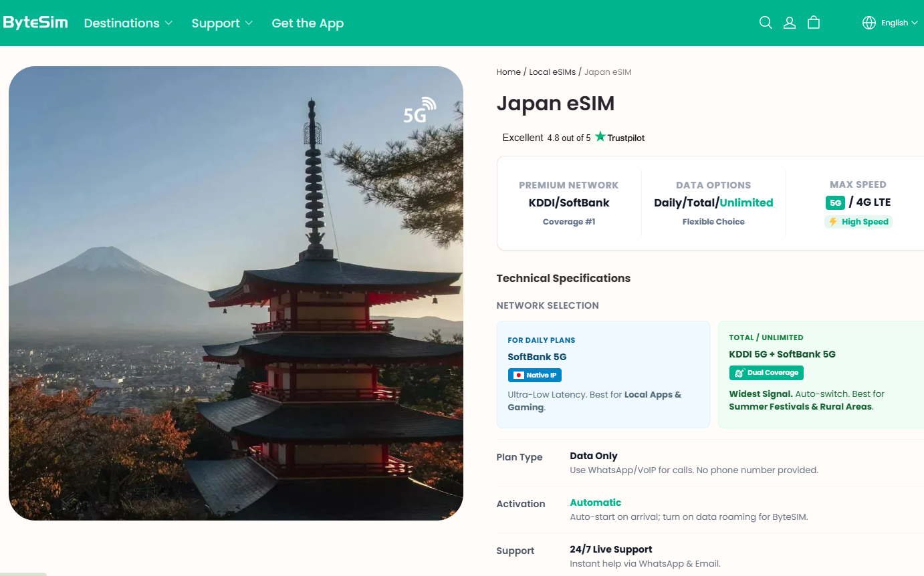Image resolution: width=924 pixels, height=576 pixels.
Task: Click the Flexible Choice text
Action: (713, 222)
